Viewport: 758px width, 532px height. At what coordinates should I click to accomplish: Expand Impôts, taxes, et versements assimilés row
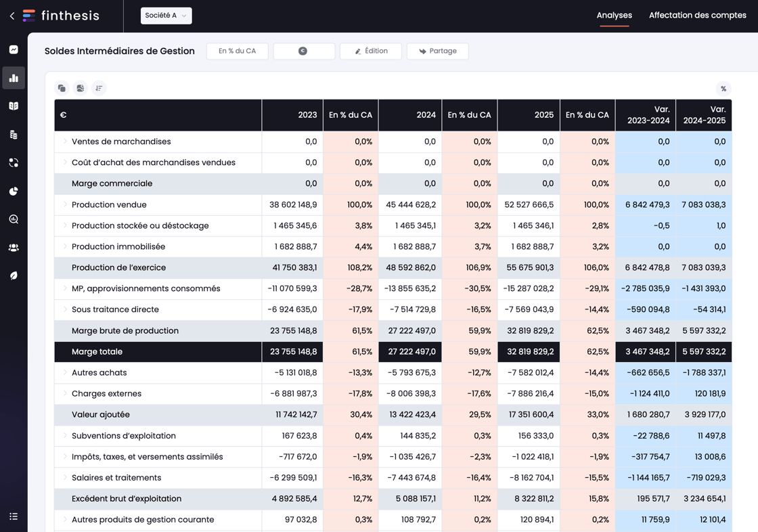pos(65,456)
